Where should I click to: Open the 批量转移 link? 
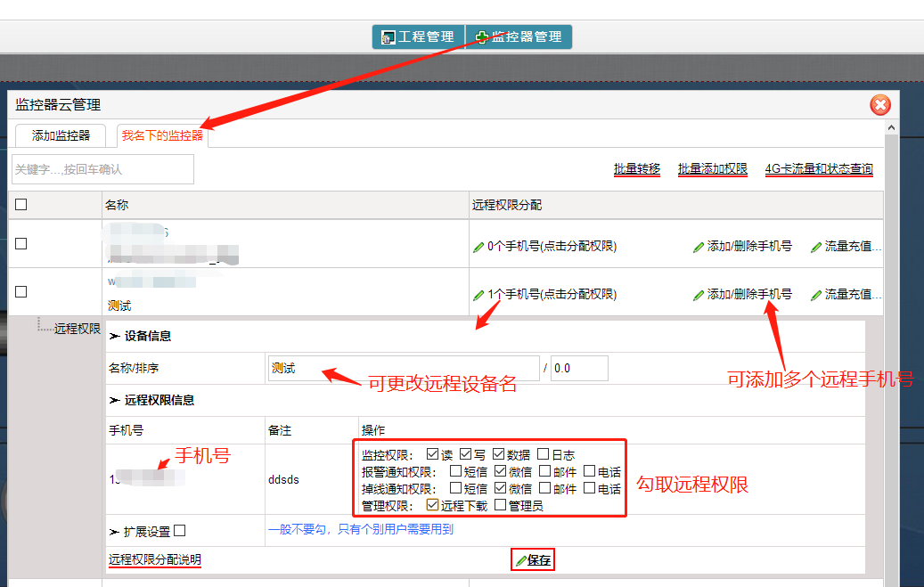(636, 169)
